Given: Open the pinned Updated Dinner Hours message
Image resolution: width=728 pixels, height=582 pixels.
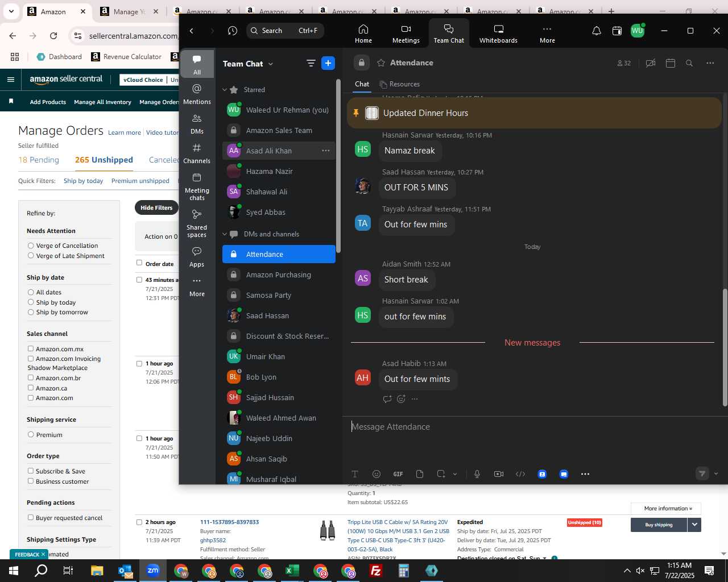Looking at the screenshot, I should click(x=534, y=113).
